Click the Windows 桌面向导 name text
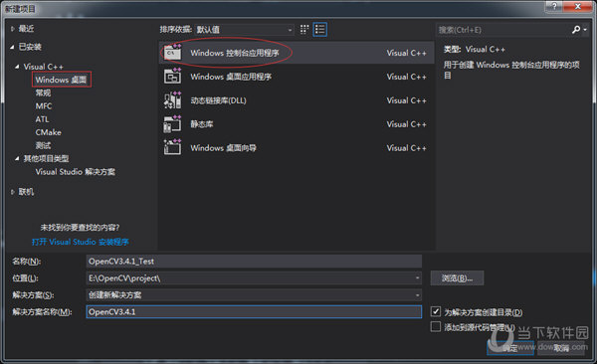 223,148
